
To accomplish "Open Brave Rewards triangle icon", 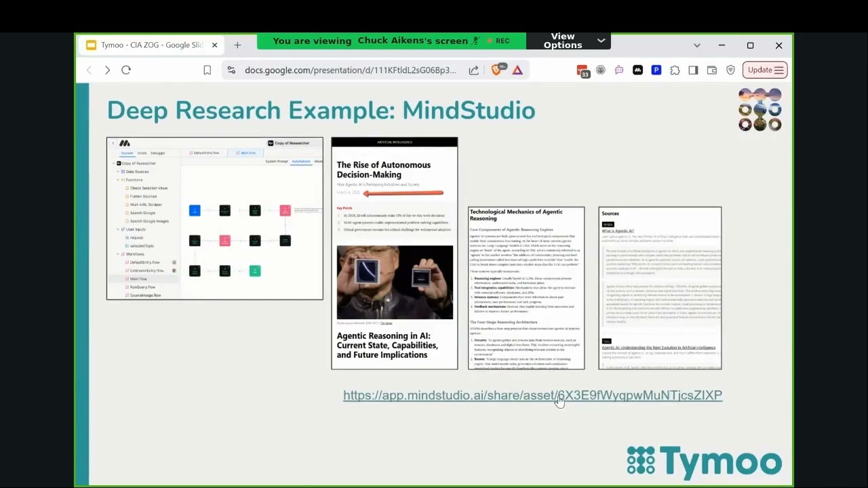I will [x=517, y=70].
